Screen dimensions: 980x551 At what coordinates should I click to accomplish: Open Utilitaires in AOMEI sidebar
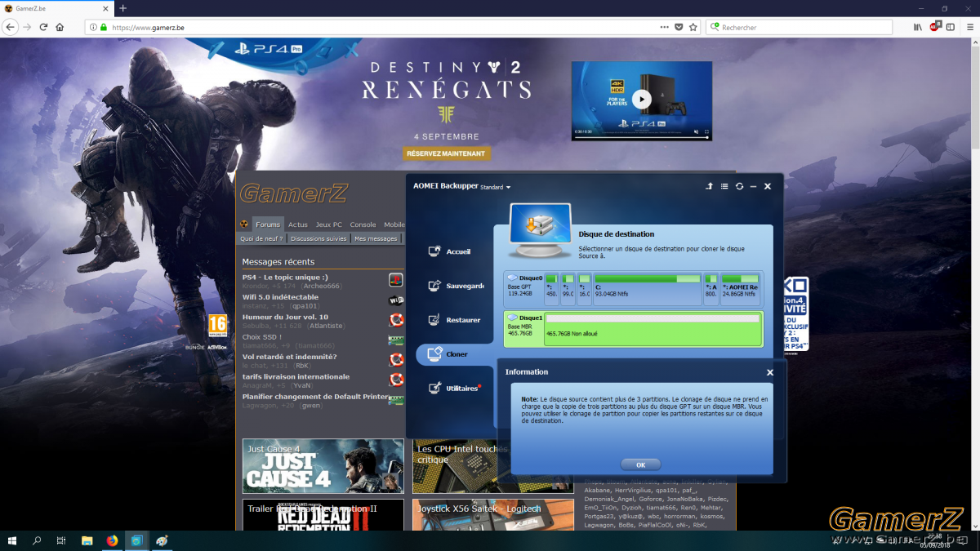point(453,389)
